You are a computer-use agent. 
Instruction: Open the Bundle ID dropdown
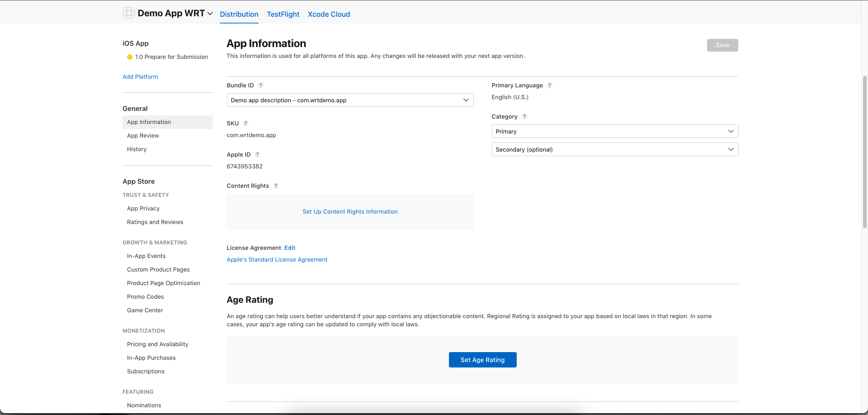coord(350,100)
